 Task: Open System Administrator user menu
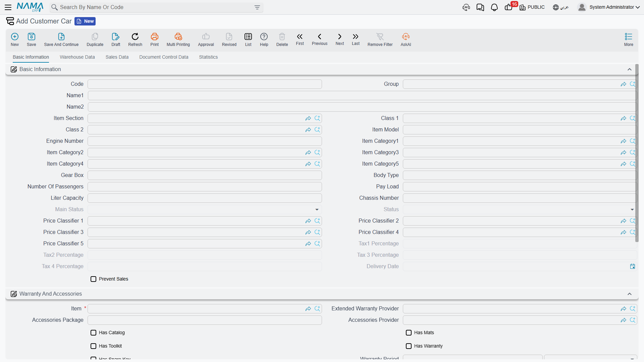(x=609, y=7)
